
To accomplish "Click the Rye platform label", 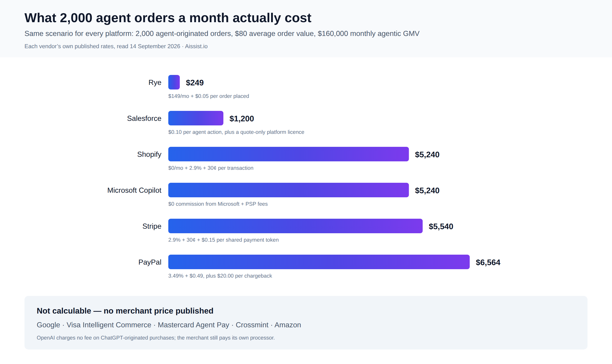I will (x=155, y=82).
